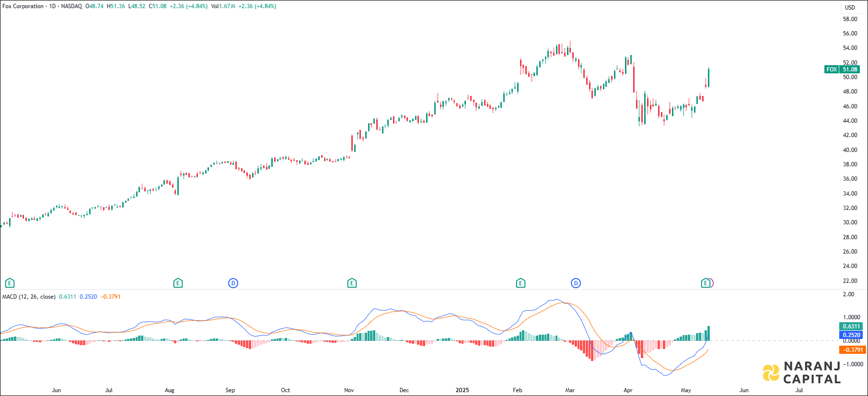Click the 54.00 price axis label
Viewport: 868px width, 396px height.
(x=850, y=48)
